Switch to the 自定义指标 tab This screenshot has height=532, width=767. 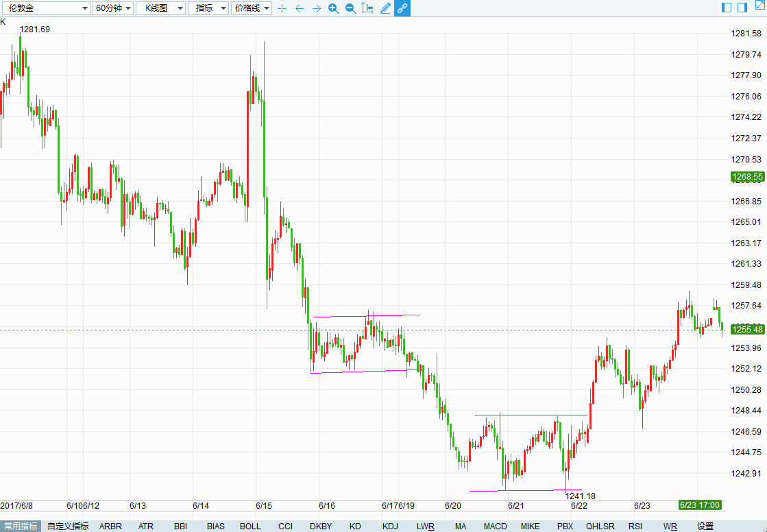pyautogui.click(x=68, y=527)
